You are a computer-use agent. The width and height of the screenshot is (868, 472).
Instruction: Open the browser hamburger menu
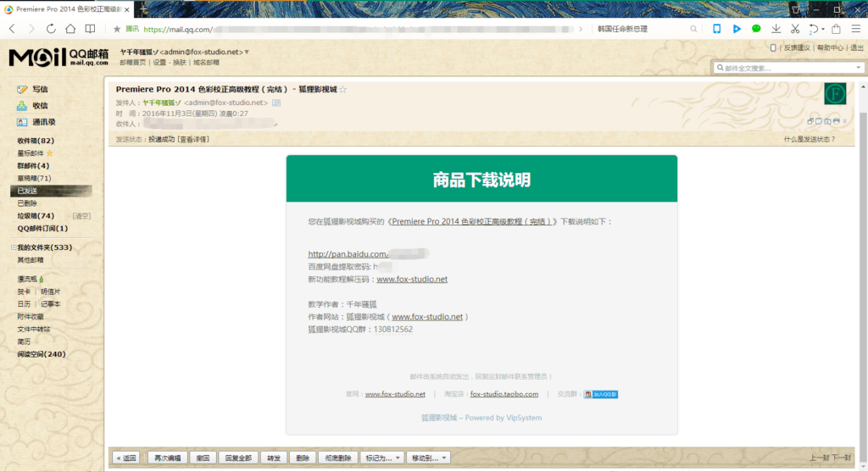(x=856, y=29)
